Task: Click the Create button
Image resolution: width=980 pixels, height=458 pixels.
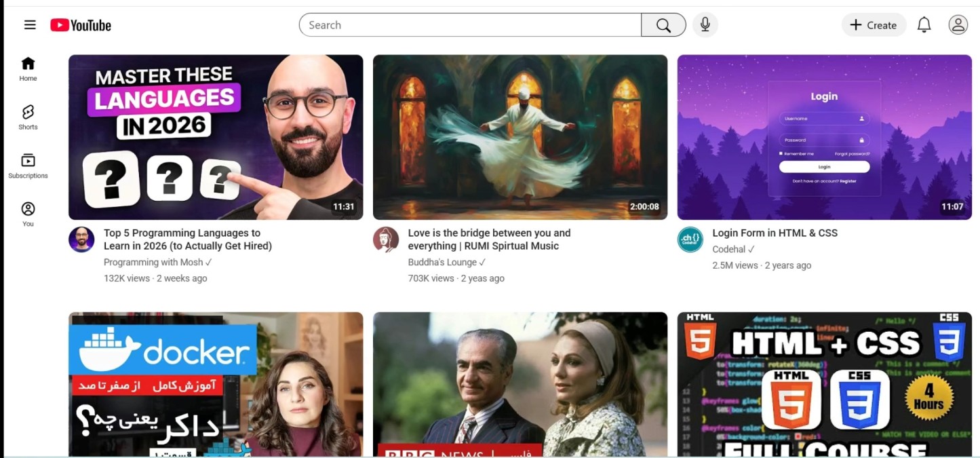Action: point(874,25)
